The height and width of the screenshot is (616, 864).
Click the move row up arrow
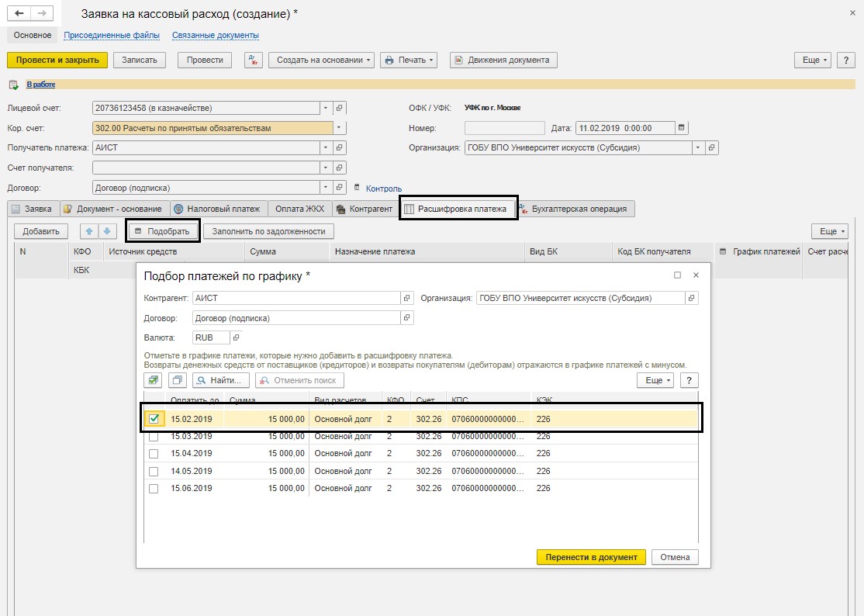pos(90,231)
